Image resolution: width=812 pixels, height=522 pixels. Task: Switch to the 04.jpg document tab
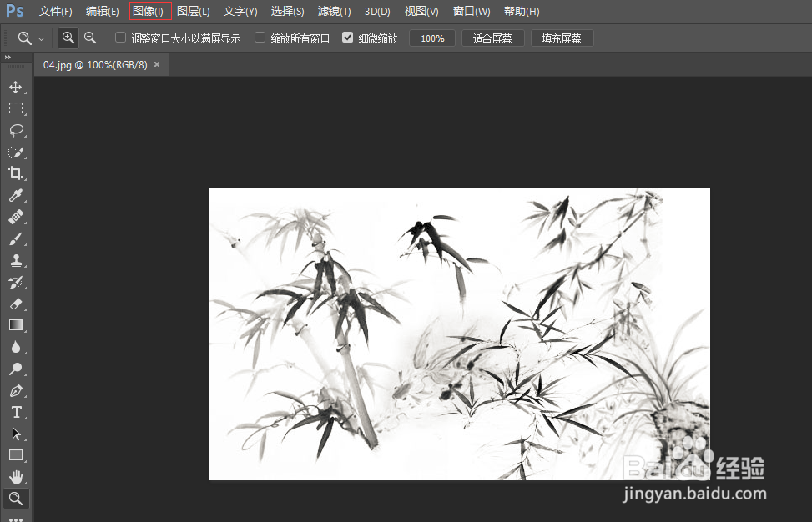coord(95,65)
